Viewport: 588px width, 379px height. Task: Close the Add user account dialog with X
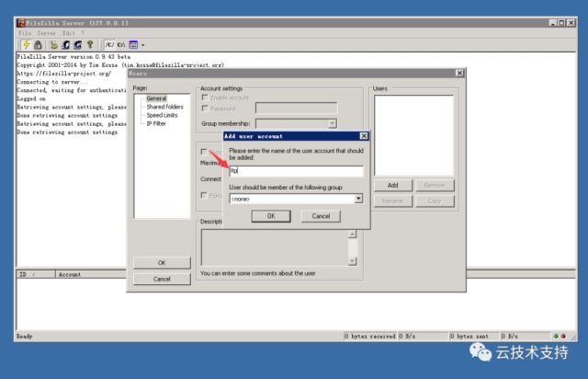tap(364, 136)
